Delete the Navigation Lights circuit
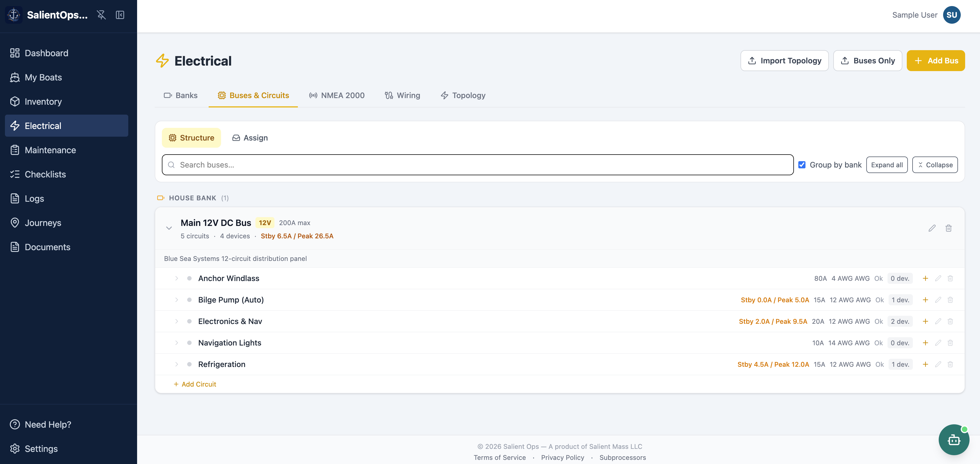Viewport: 980px width, 464px height. (950, 343)
